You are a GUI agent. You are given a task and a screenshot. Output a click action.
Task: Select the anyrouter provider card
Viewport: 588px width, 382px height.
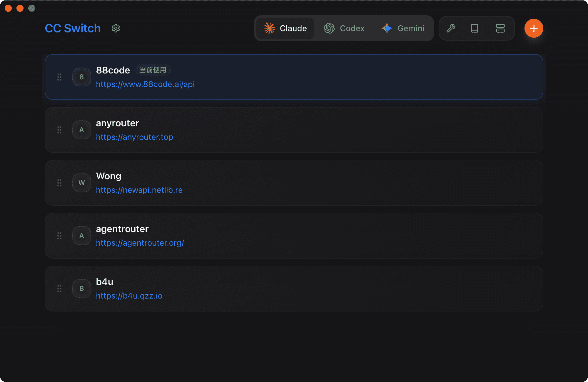point(323,130)
